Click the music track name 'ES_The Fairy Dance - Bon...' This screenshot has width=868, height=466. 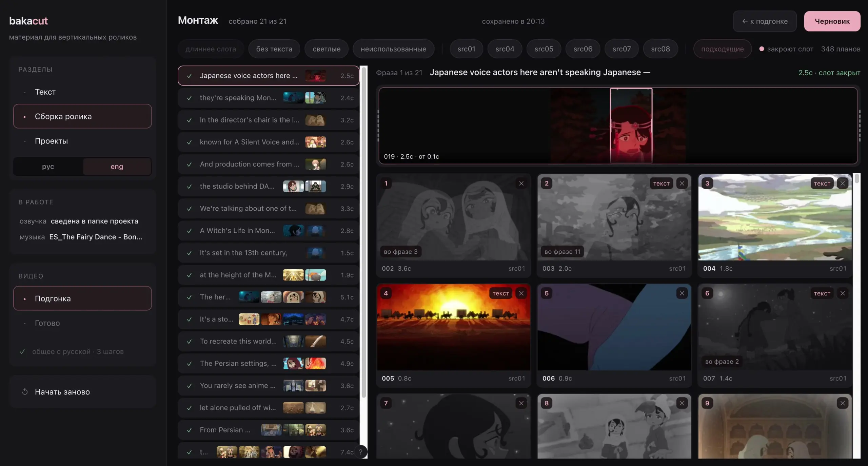point(96,237)
